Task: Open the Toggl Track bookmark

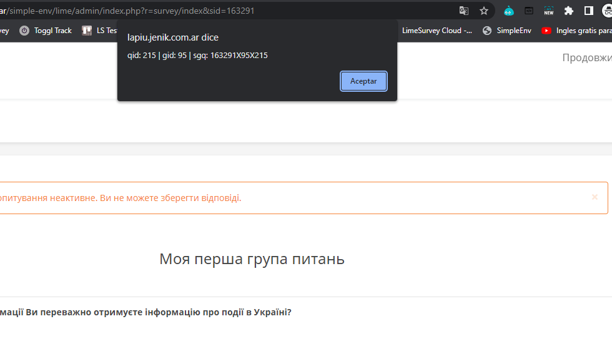Action: coord(46,31)
